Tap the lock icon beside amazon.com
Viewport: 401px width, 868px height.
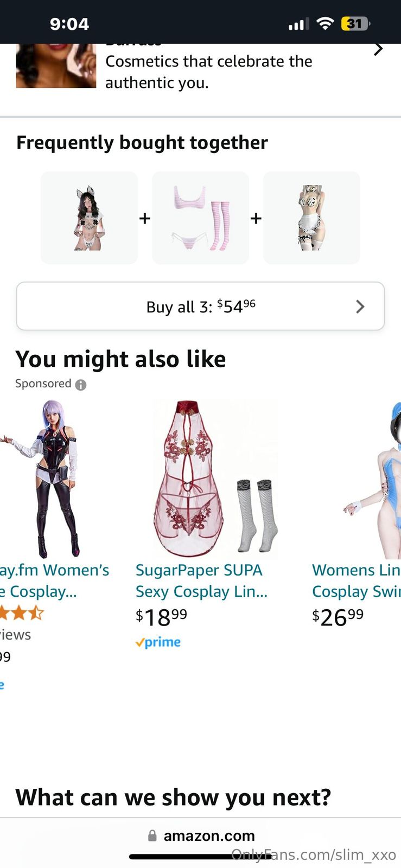click(x=152, y=836)
